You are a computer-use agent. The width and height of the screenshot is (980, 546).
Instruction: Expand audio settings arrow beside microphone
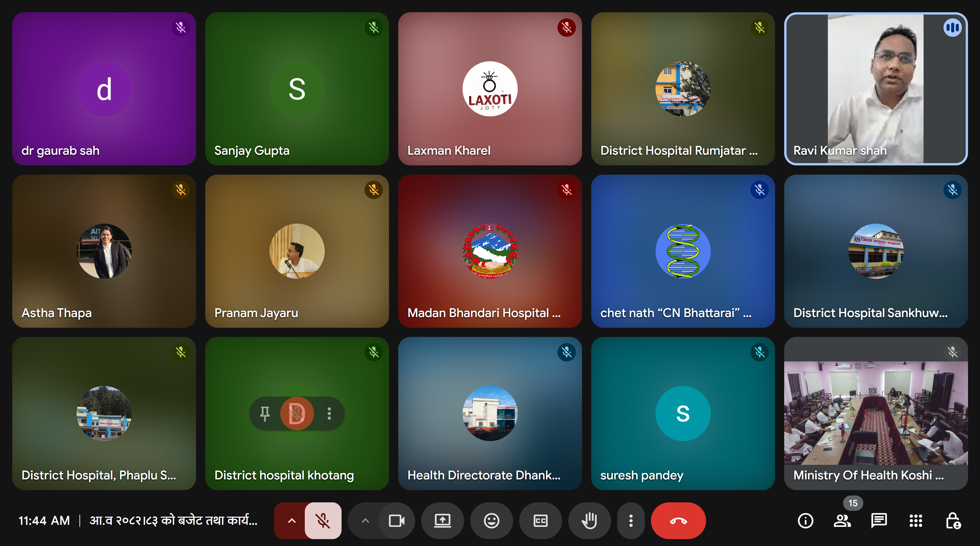pyautogui.click(x=292, y=520)
